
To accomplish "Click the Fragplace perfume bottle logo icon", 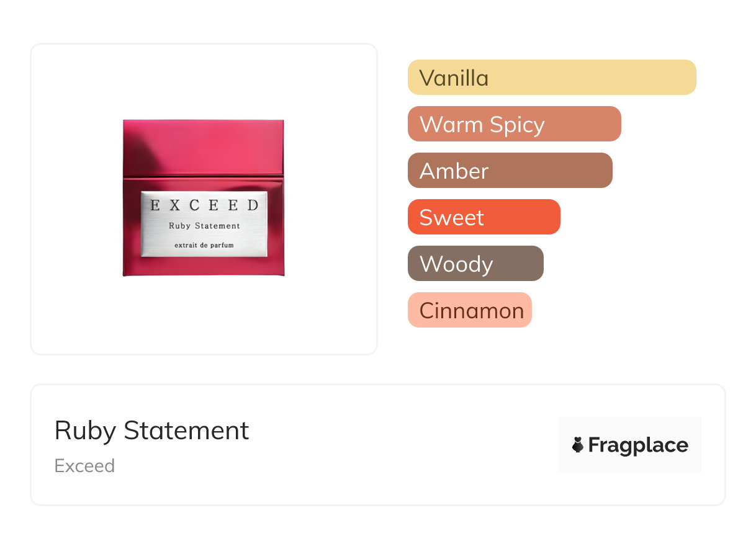I will 578,445.
